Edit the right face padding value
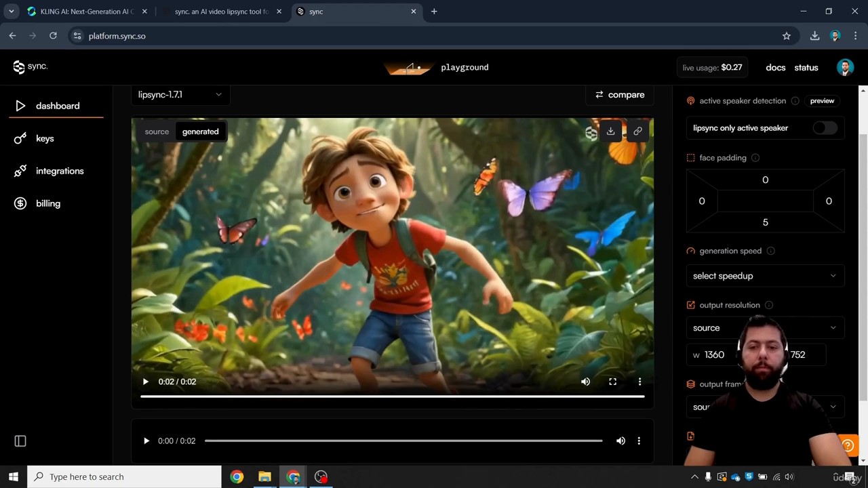Screen dimensions: 868x488 [829, 201]
